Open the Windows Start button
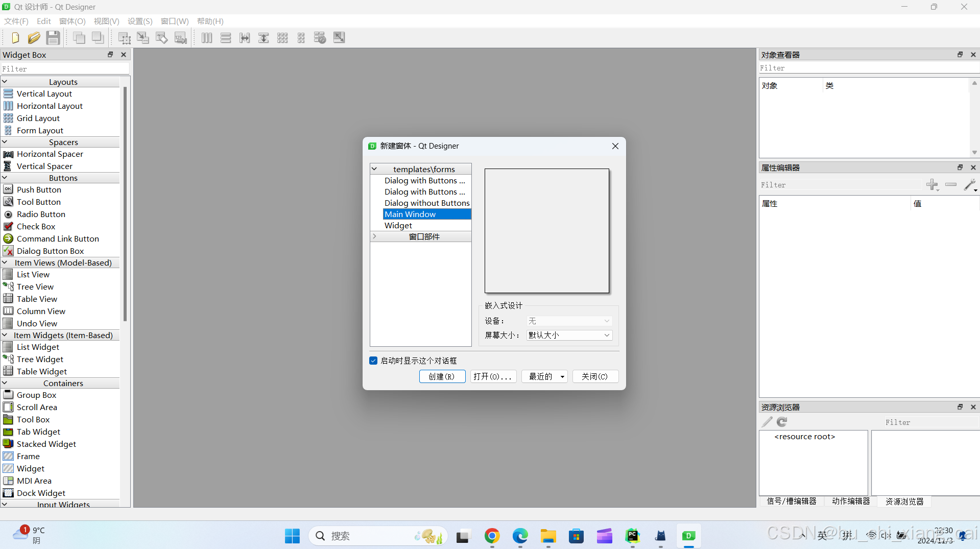This screenshot has height=549, width=980. [x=292, y=536]
